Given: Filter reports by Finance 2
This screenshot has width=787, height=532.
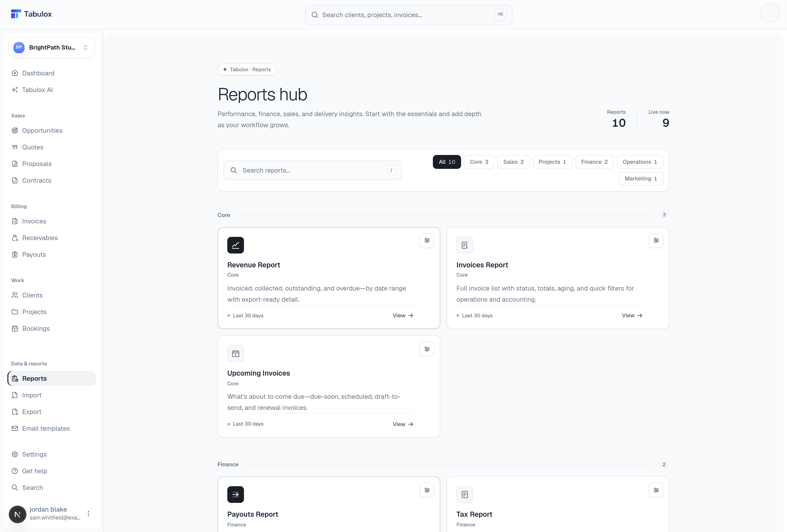Looking at the screenshot, I should 594,162.
